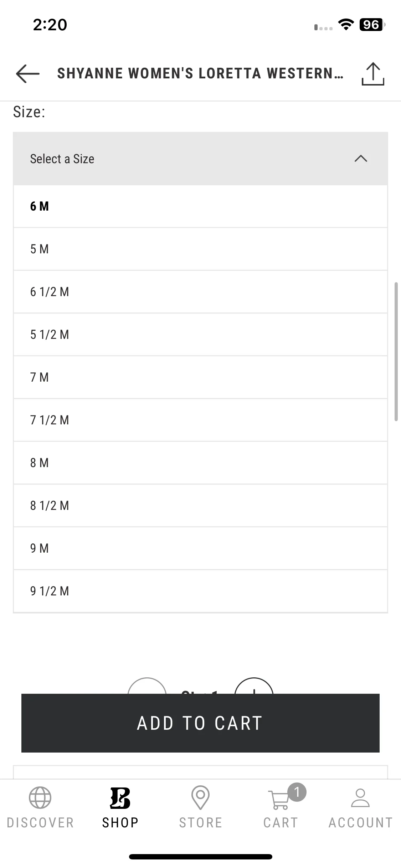Choose size 7 1/2 M option

(200, 420)
